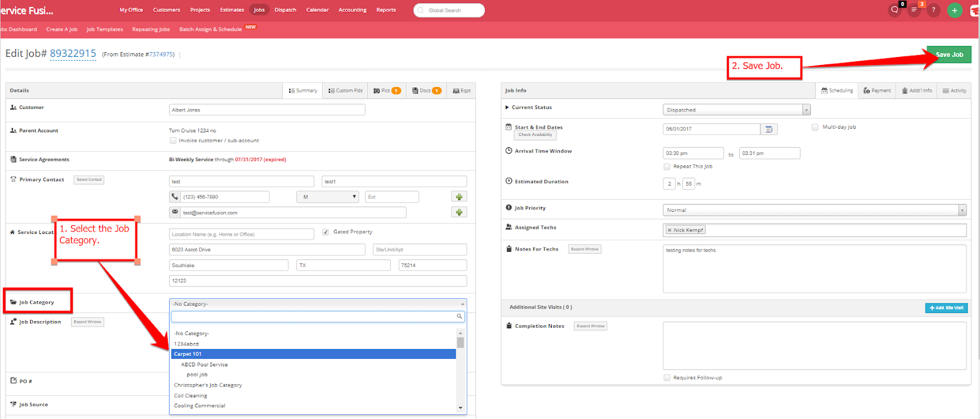Open job number 89322915 link
This screenshot has width=980, height=419.
(73, 53)
